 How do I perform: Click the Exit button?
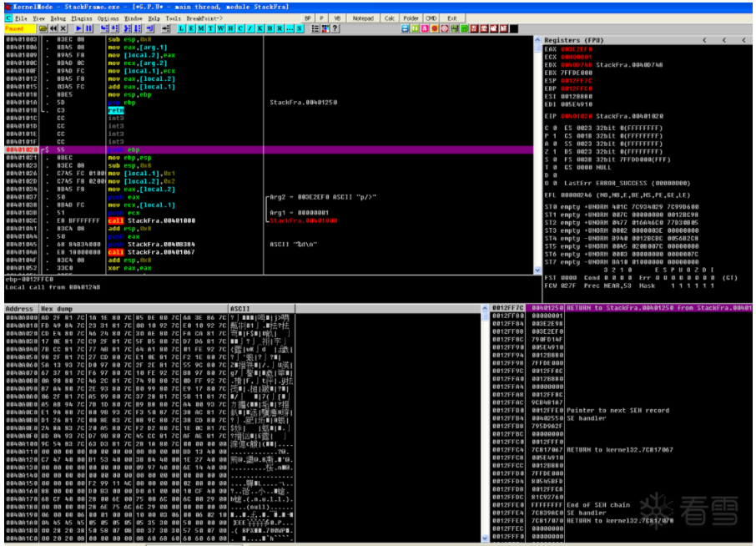pos(451,18)
